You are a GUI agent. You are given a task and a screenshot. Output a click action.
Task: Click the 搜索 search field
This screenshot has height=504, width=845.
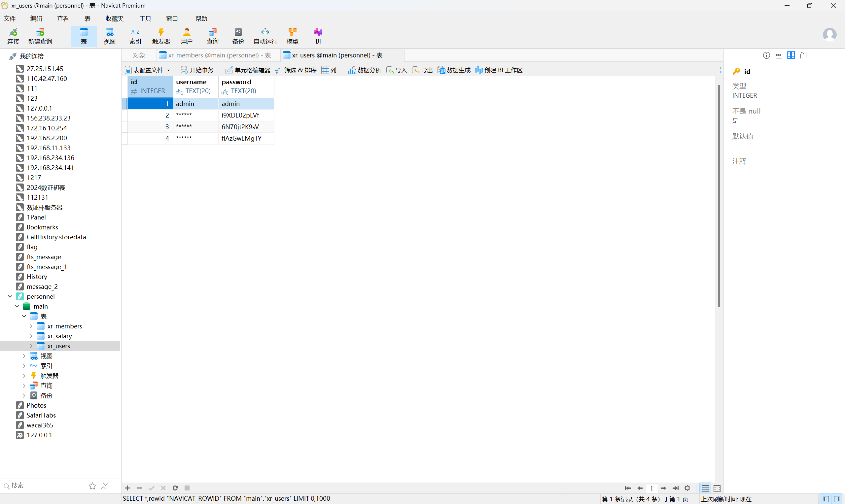click(37, 486)
